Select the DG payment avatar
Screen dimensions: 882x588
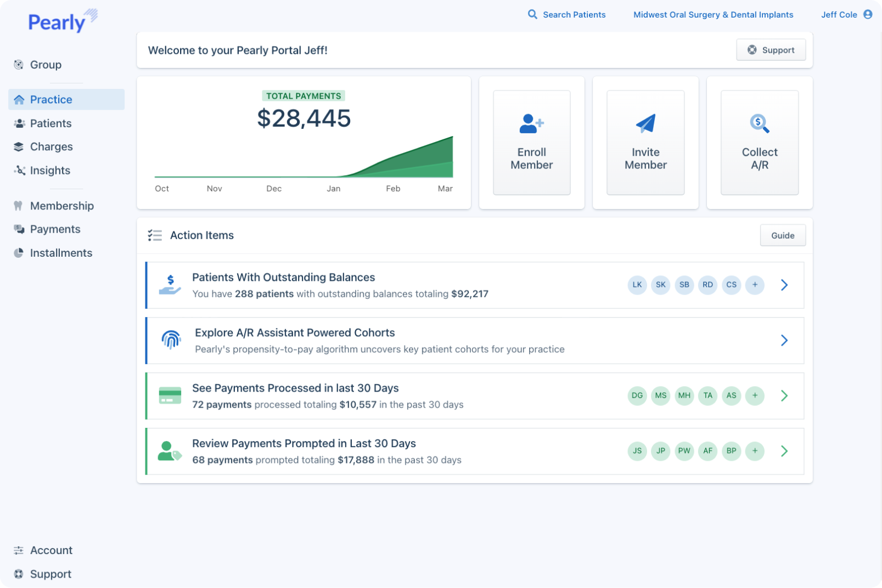click(x=637, y=395)
